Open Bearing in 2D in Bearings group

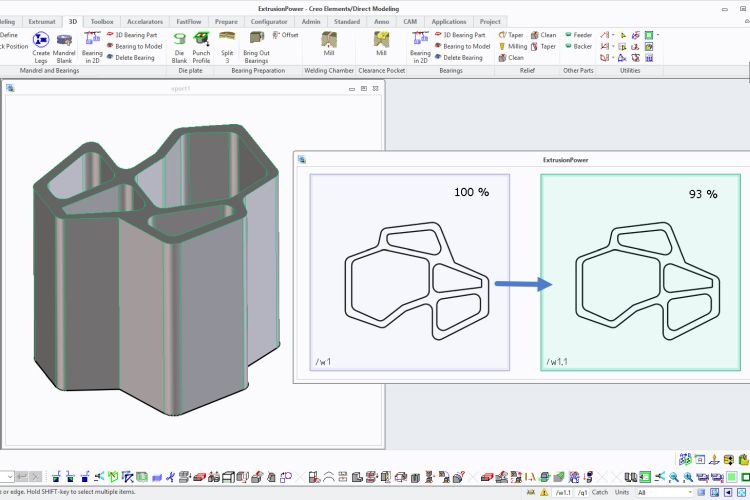(x=420, y=47)
